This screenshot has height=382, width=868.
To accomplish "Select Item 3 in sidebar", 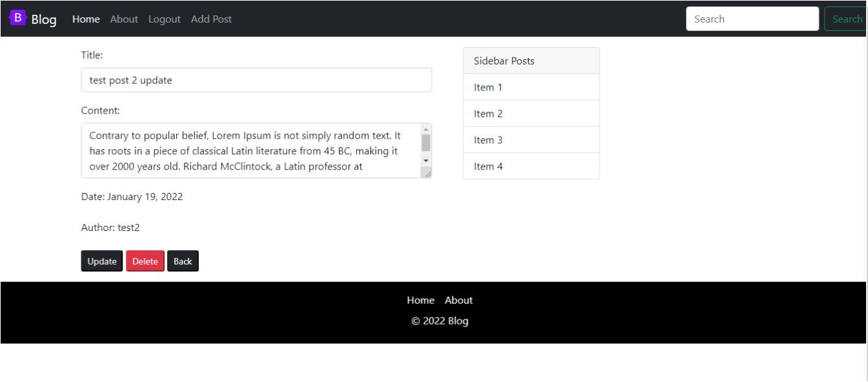I will (531, 140).
